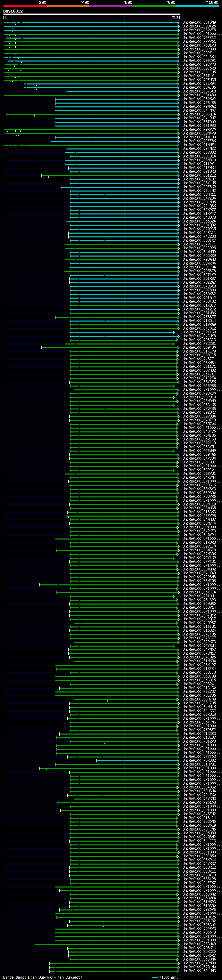The height and width of the screenshot is (980, 222).
Task: Click the cyan alignment bar for UniRef100_C6TGM9
Action: click(x=92, y=23)
